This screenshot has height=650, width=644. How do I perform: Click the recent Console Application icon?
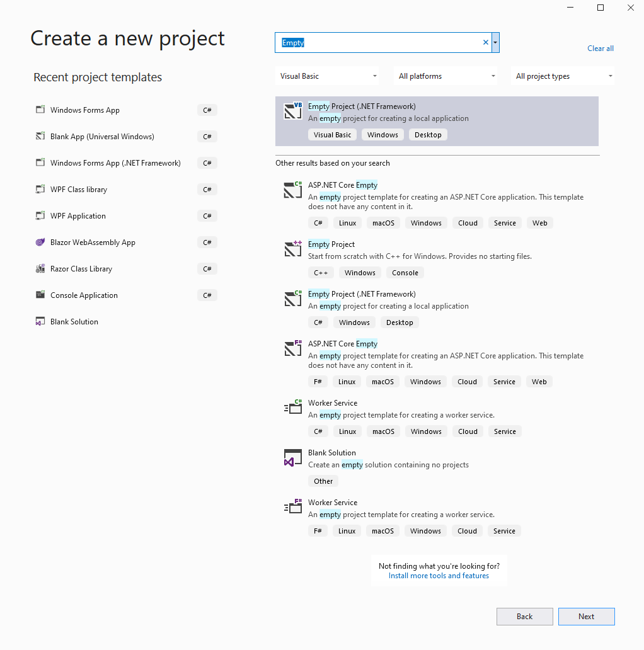(x=40, y=295)
